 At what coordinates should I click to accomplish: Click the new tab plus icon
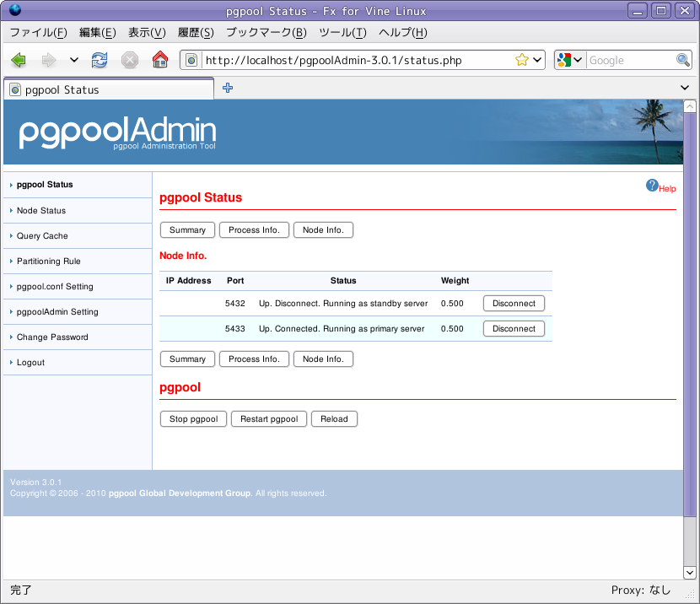point(228,88)
